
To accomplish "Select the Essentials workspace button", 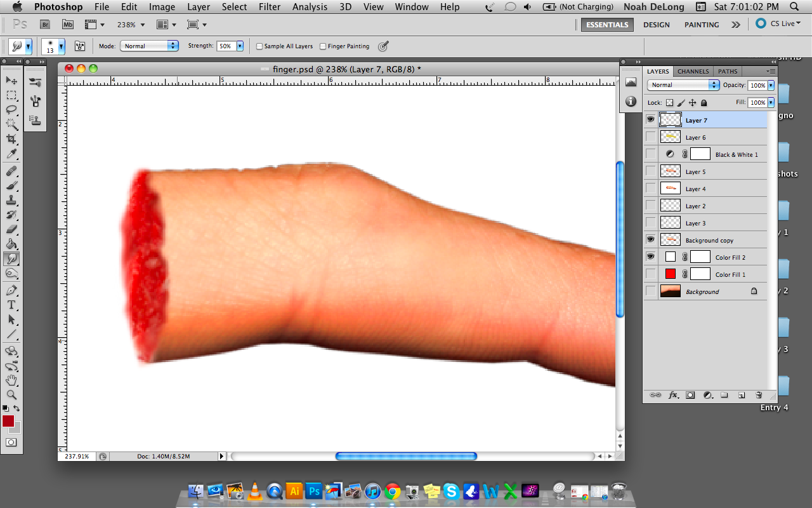I will pyautogui.click(x=607, y=25).
